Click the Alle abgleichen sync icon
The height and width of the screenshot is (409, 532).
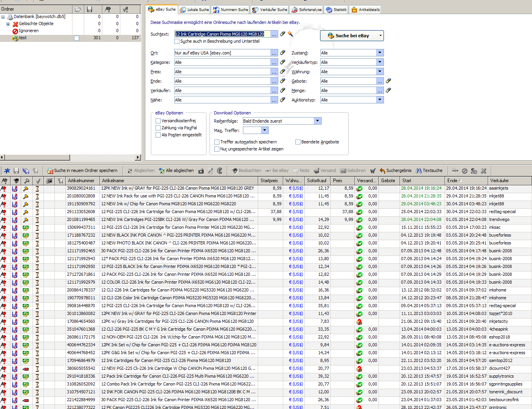pyautogui.click(x=162, y=171)
